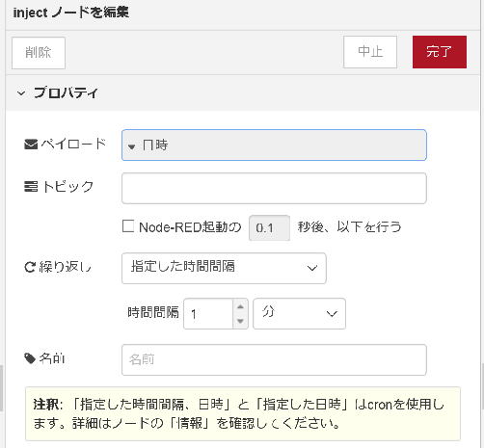This screenshot has height=448, width=484.
Task: Click the 中止 button
Action: coord(370,52)
